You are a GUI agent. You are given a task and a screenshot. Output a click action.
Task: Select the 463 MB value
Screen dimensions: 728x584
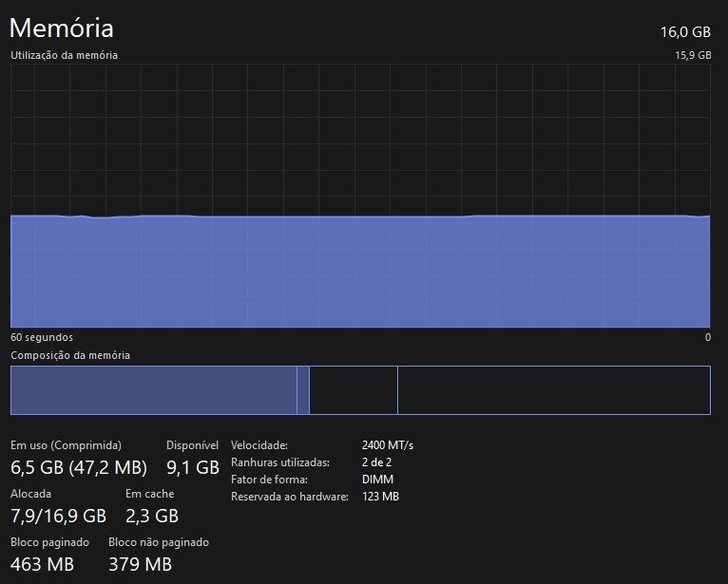[42, 564]
